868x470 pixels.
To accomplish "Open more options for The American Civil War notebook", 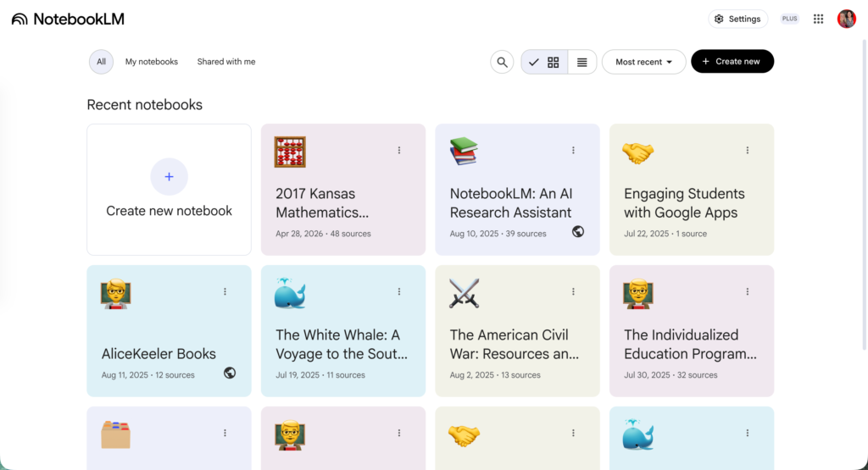I will pos(574,291).
